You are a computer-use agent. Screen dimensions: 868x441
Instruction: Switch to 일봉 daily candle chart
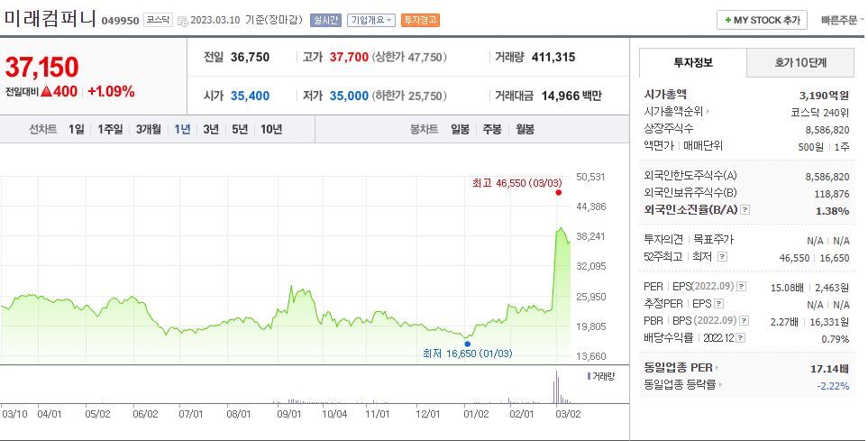coord(460,129)
